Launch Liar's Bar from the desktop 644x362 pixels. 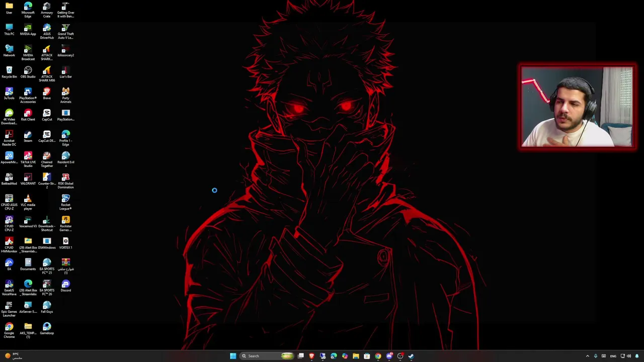click(65, 72)
